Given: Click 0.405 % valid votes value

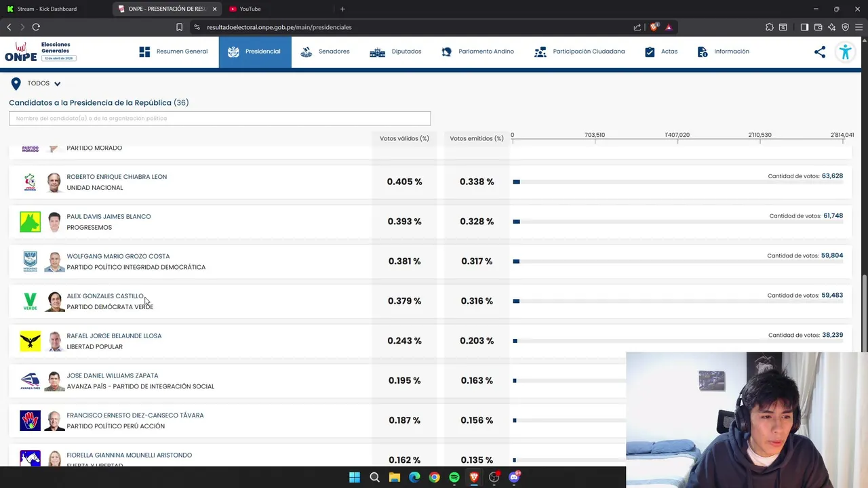Looking at the screenshot, I should (x=405, y=182).
